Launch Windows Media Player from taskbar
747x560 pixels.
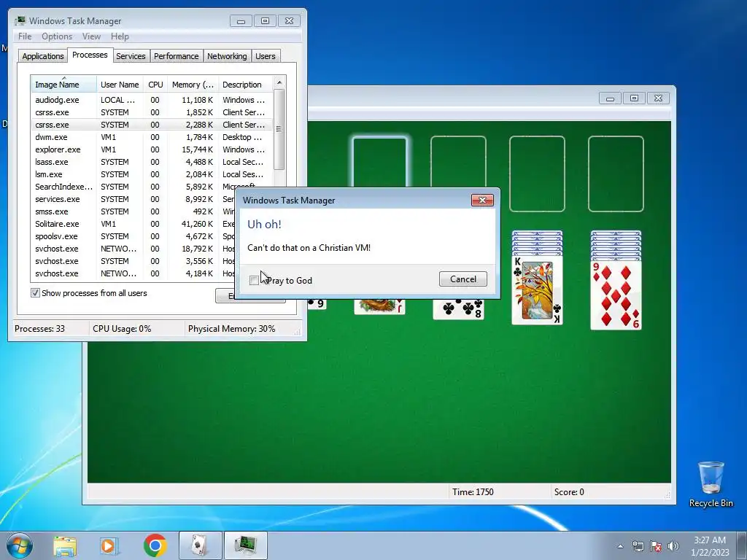pyautogui.click(x=109, y=545)
